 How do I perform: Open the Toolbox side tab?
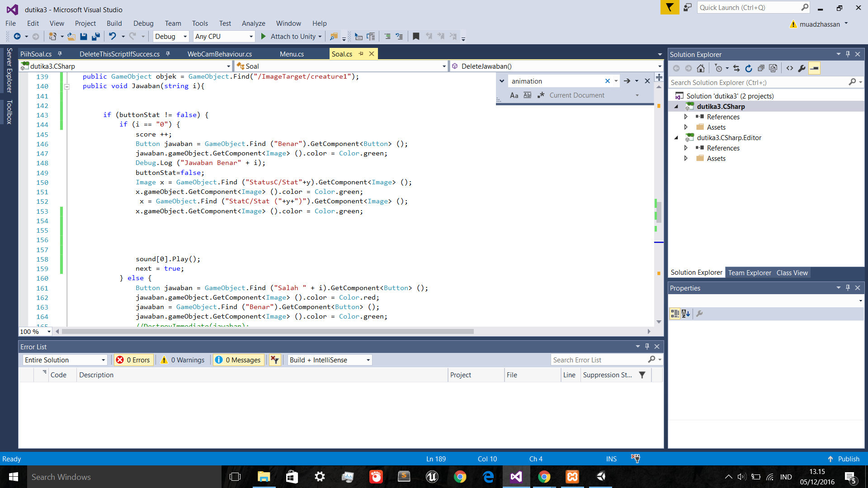9,112
